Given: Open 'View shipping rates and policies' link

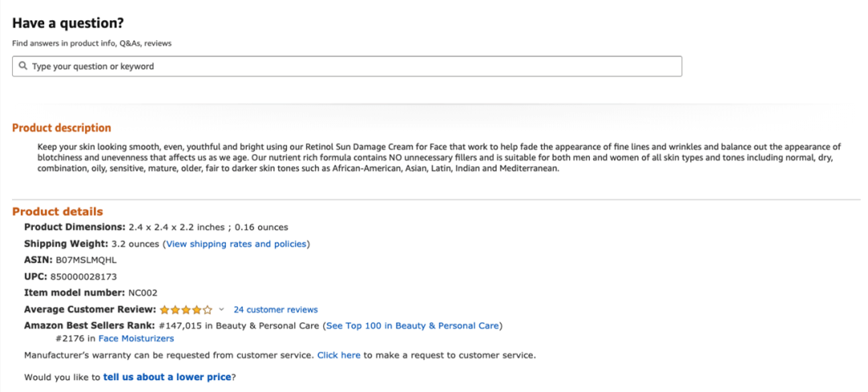Looking at the screenshot, I should coord(236,244).
